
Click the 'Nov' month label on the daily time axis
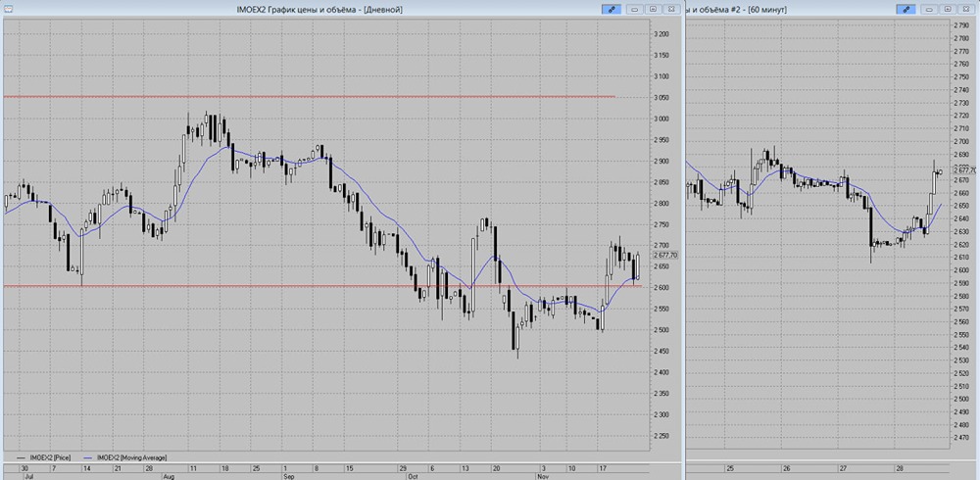click(541, 476)
